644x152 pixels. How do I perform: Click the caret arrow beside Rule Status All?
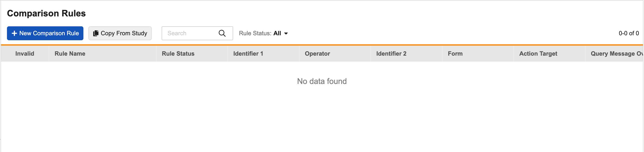[x=286, y=34]
